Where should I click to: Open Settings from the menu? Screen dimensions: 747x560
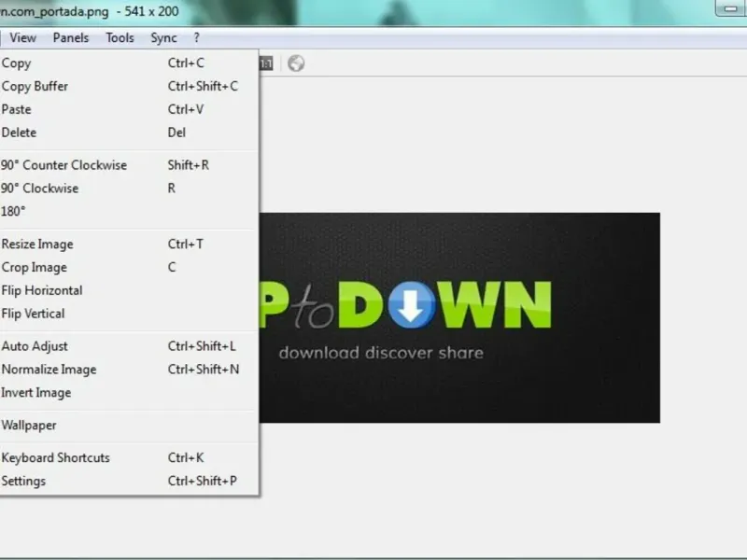(129, 481)
